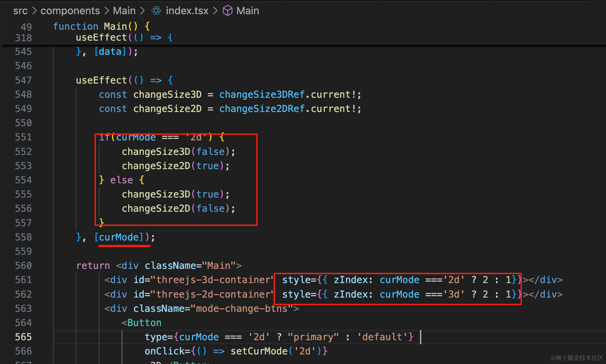
Task: Click else keyword on line 554
Action: [122, 180]
